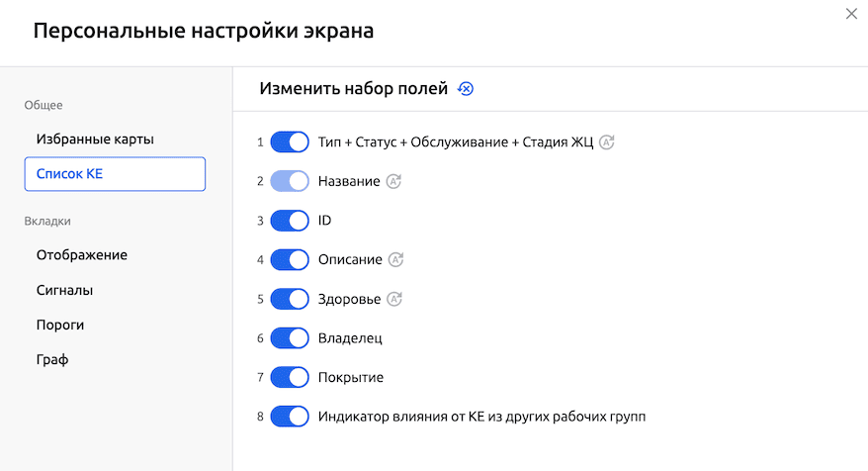Image resolution: width=868 pixels, height=471 pixels.
Task: Click the auto icon next to Описание
Action: point(396,259)
